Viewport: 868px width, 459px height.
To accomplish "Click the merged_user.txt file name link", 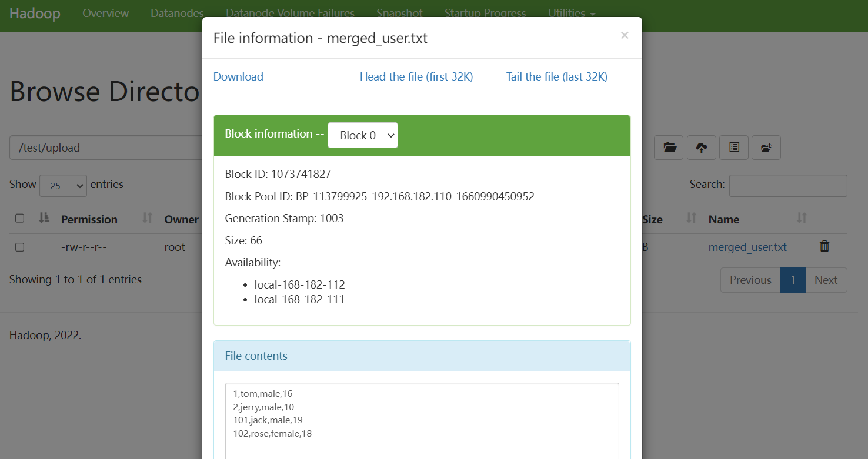I will click(747, 247).
